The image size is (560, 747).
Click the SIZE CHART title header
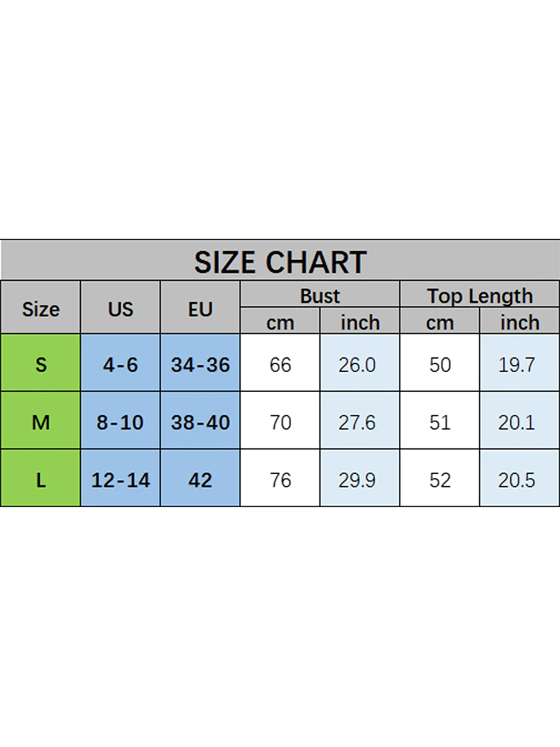[280, 261]
